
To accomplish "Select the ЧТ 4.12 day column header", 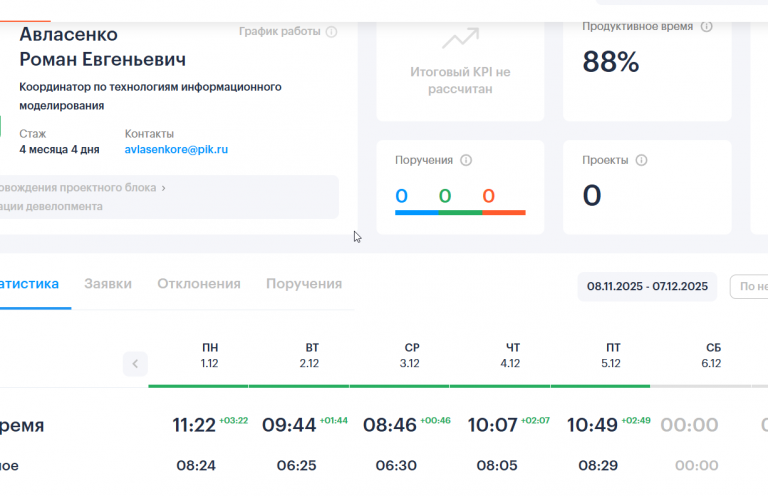I will 510,355.
